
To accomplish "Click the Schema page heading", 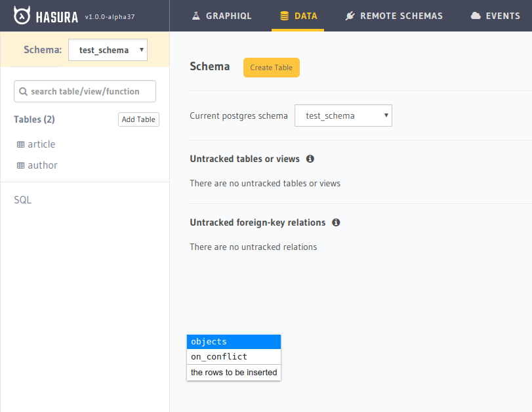I will (210, 66).
